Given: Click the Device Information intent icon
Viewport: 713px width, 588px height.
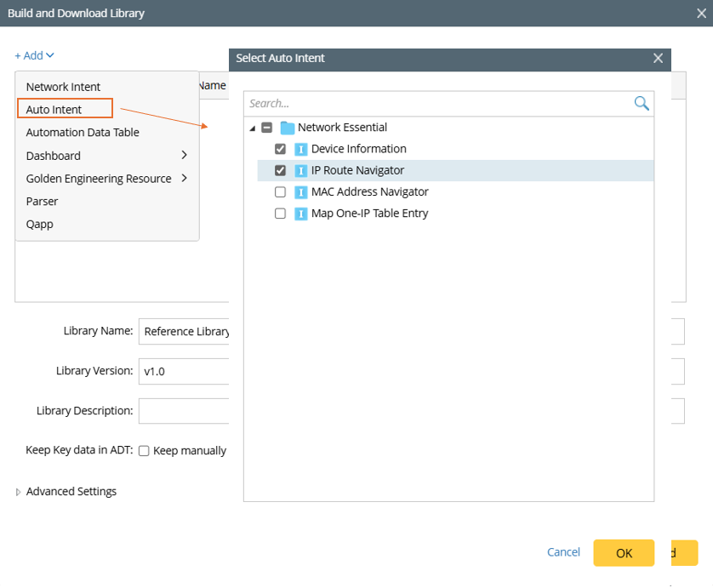Looking at the screenshot, I should 300,149.
